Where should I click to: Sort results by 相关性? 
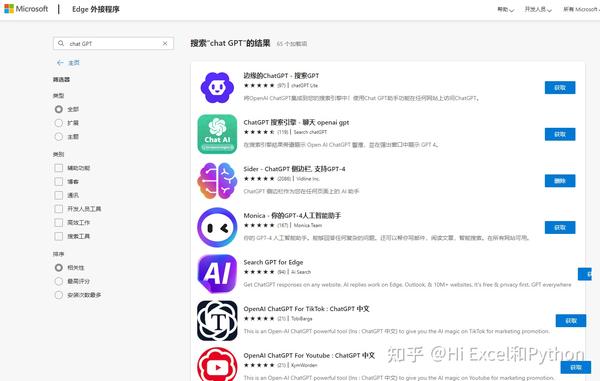[59, 268]
